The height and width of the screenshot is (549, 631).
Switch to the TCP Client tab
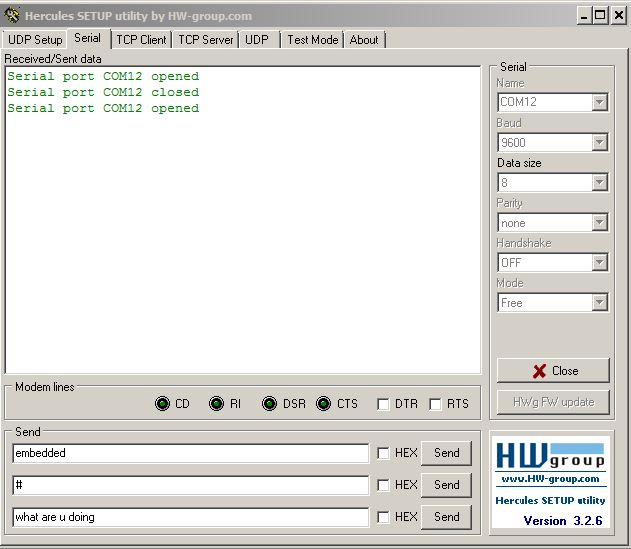click(141, 40)
